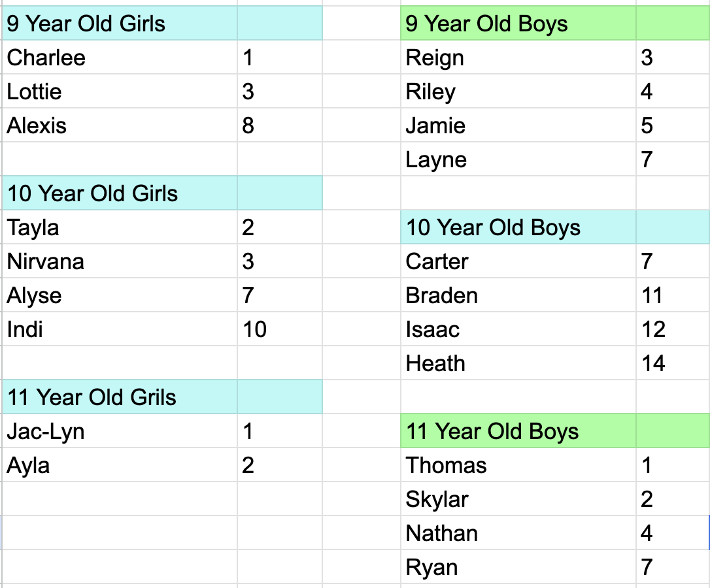Click the Ryan cell
This screenshot has width=710, height=588.
[x=518, y=566]
